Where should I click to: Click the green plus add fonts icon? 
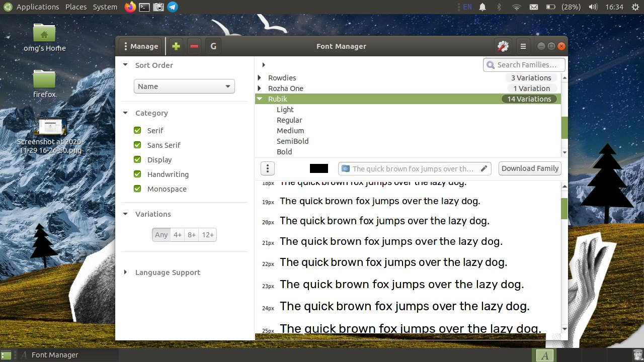coord(176,46)
